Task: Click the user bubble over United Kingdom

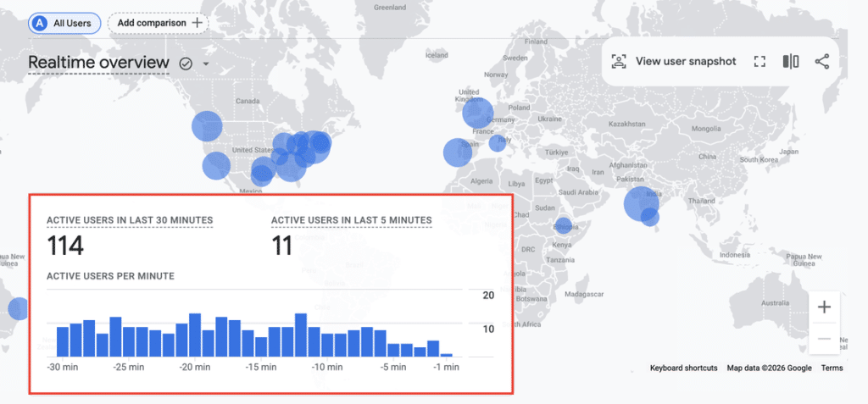Action: point(478,113)
